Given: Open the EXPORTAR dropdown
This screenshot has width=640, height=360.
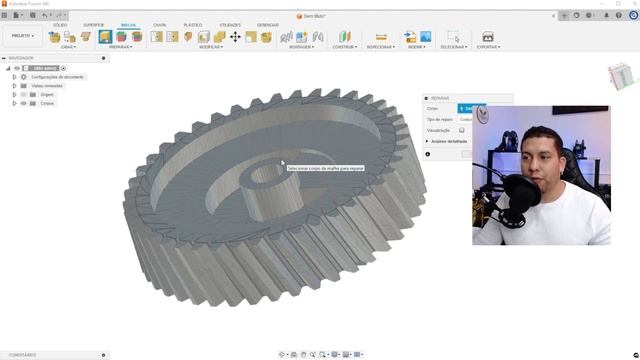Looking at the screenshot, I should tap(488, 47).
